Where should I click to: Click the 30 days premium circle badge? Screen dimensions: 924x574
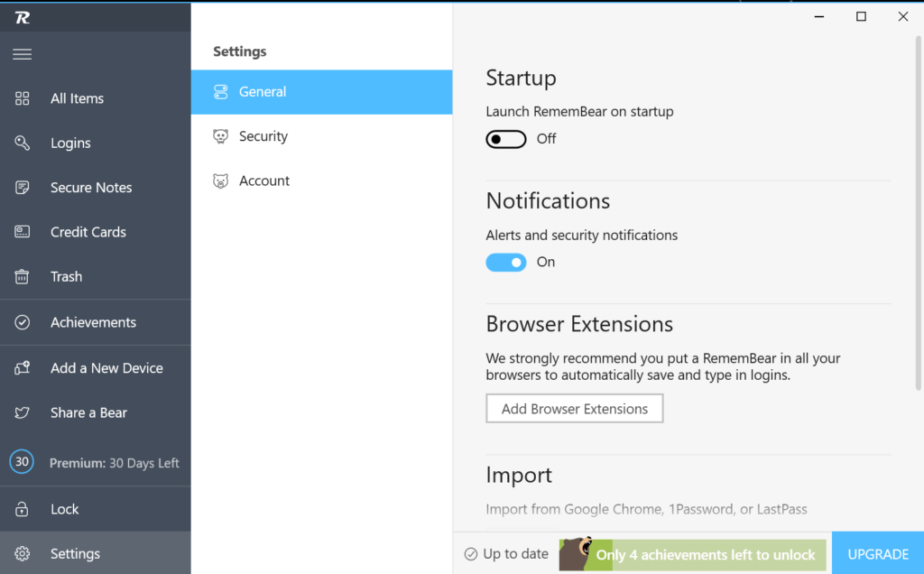click(22, 462)
